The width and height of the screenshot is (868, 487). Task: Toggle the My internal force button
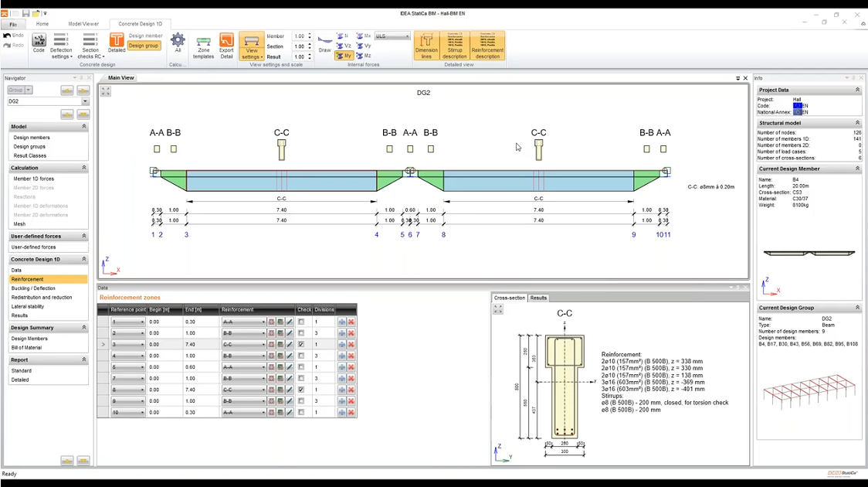click(344, 56)
